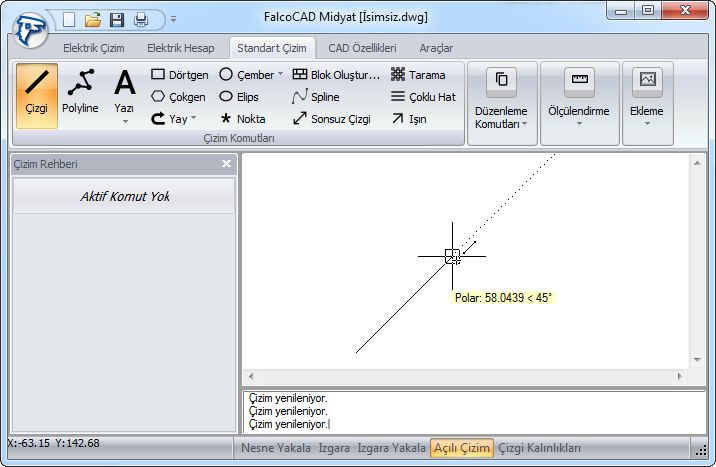This screenshot has width=716, height=467.
Task: Select the Nokta point tool
Action: pos(242,119)
